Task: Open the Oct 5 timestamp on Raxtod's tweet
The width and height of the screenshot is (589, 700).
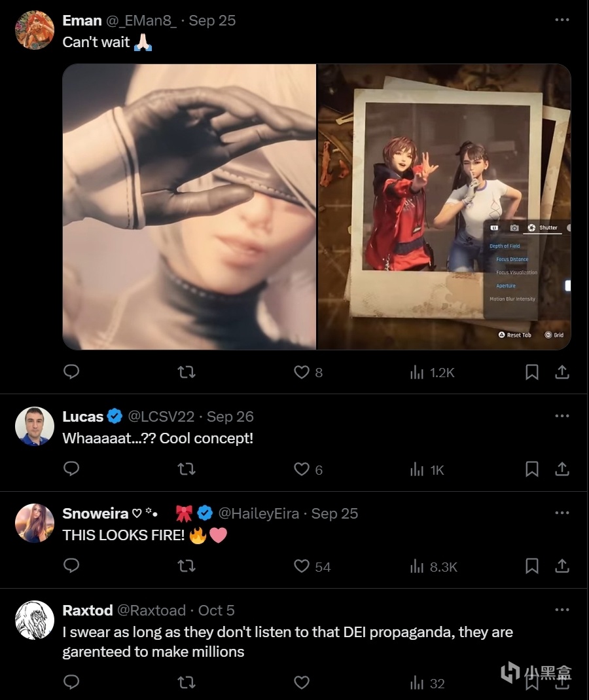Action: (216, 610)
